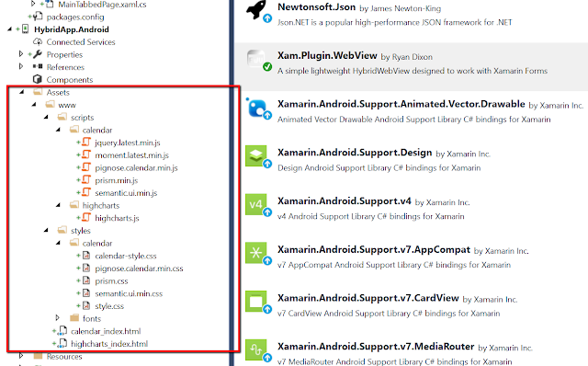This screenshot has width=588, height=366.
Task: Collapse the calendar folder under scripts
Action: coord(58,130)
